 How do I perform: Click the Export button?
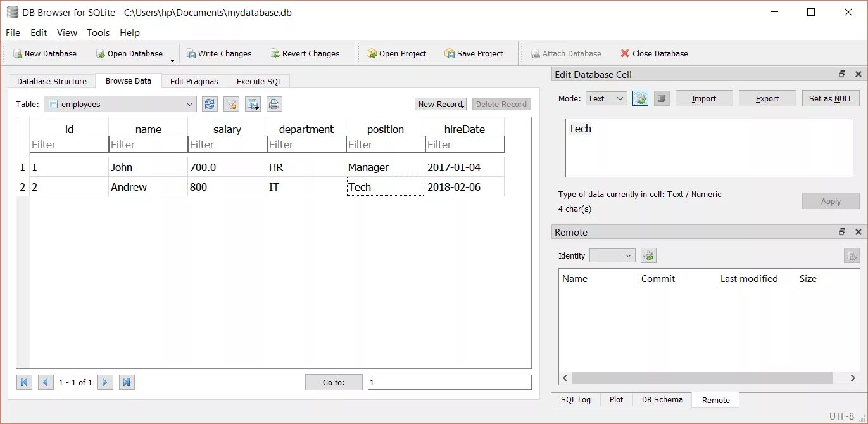[x=767, y=98]
